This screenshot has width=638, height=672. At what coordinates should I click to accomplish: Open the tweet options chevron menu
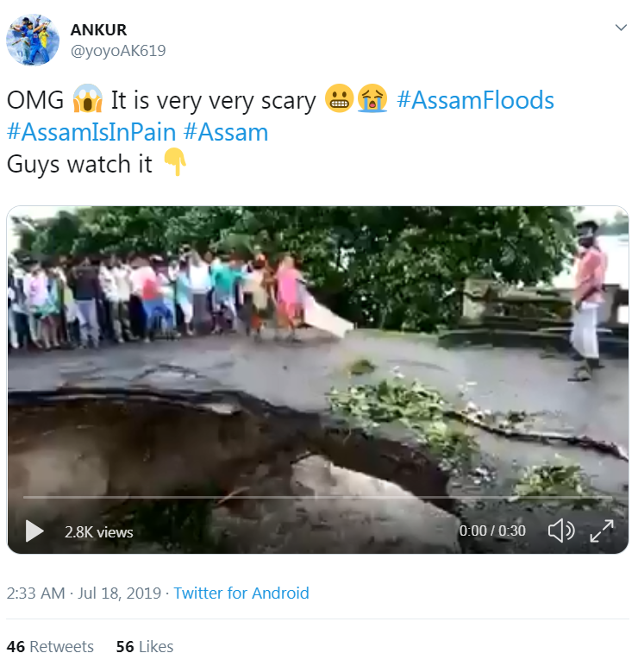click(621, 28)
